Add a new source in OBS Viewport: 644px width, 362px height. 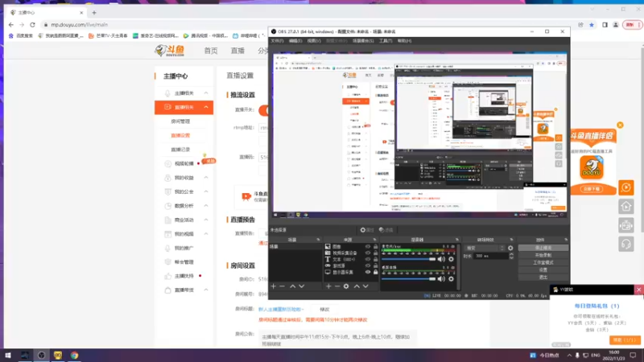coord(328,286)
